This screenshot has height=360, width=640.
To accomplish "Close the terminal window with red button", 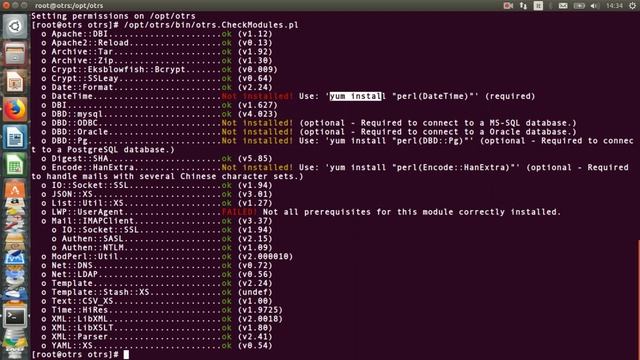I will click(x=6, y=5).
